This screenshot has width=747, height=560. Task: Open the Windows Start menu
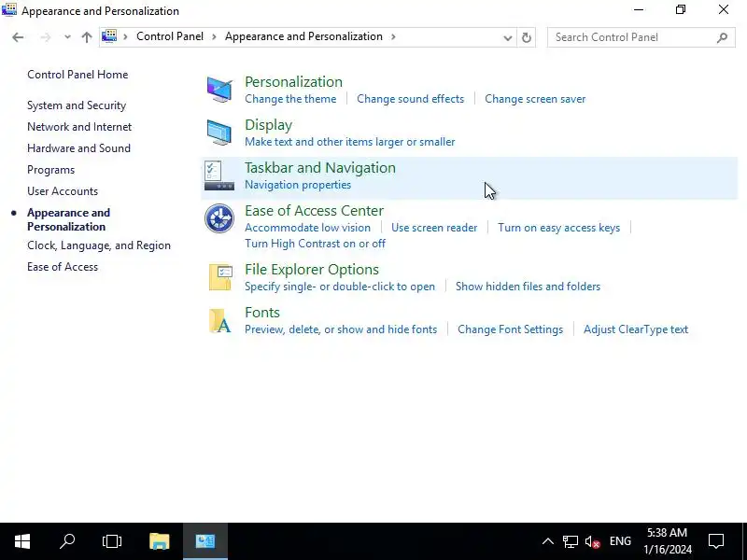coord(22,541)
